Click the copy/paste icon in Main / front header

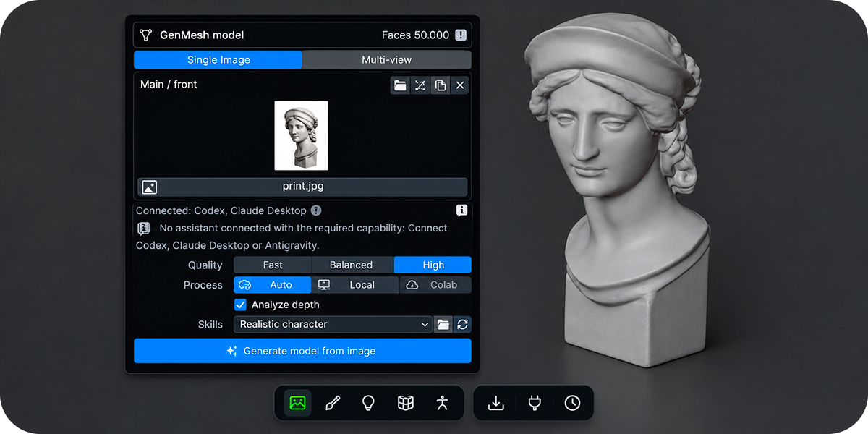(440, 85)
